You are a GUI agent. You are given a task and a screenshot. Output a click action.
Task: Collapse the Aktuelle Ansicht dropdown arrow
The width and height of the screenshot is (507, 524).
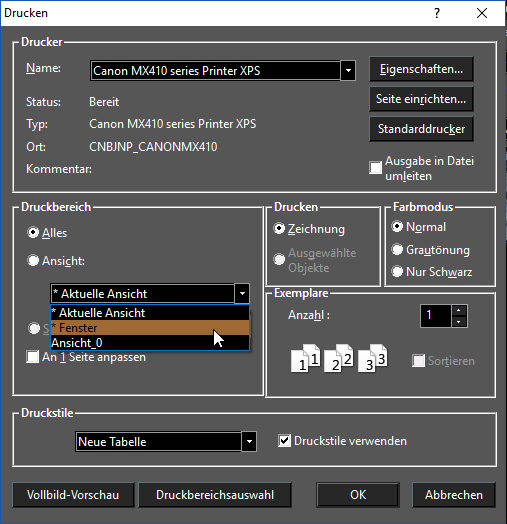pos(242,293)
